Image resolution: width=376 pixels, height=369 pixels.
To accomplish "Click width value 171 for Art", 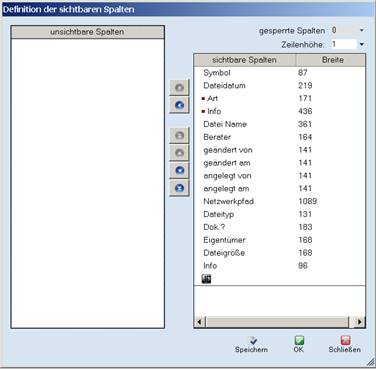I will [x=305, y=99].
